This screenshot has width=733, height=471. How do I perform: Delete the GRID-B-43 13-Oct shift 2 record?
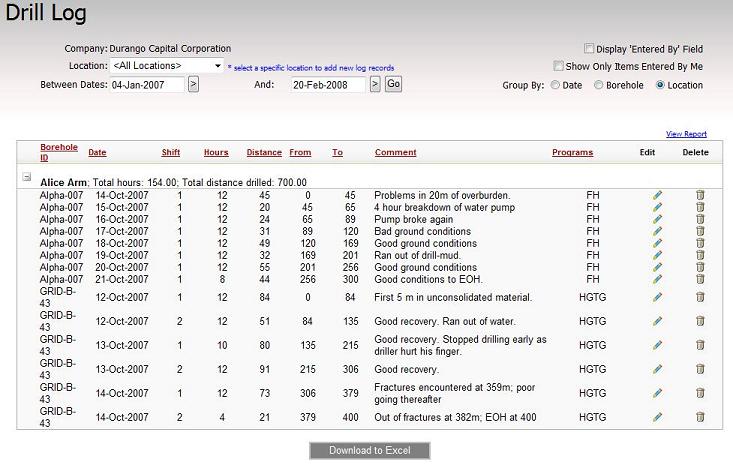(700, 369)
